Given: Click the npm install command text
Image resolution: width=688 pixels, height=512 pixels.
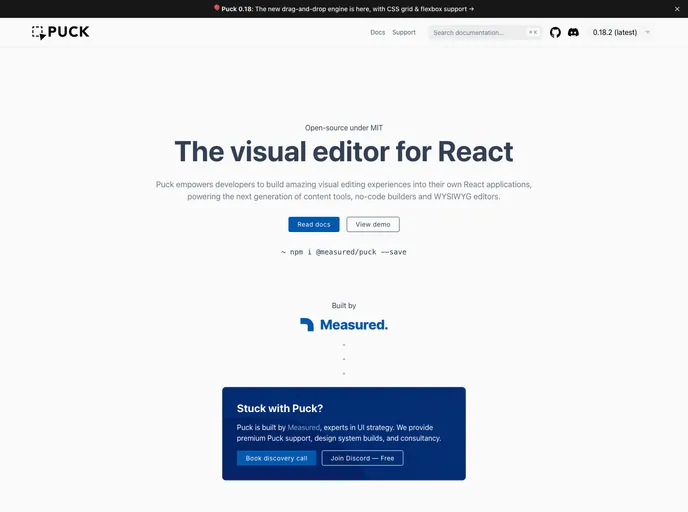Looking at the screenshot, I should click(344, 252).
